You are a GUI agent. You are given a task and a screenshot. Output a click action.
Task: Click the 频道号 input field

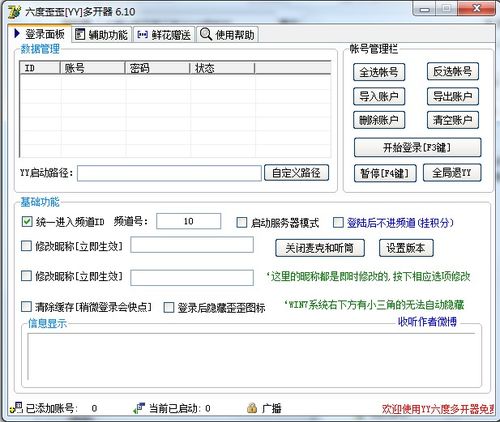[189, 221]
